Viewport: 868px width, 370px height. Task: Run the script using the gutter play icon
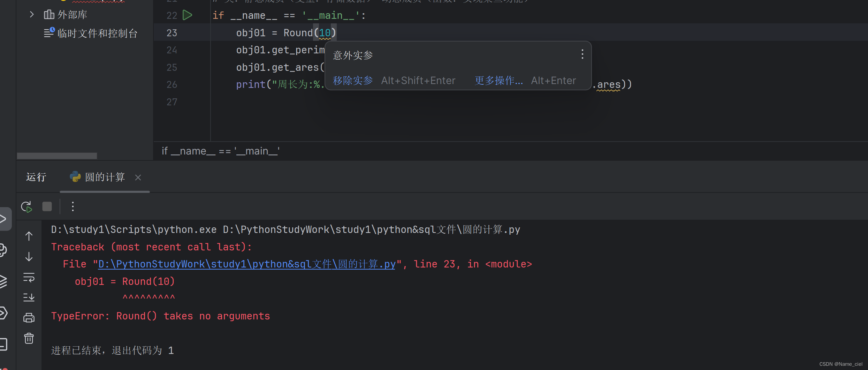188,15
